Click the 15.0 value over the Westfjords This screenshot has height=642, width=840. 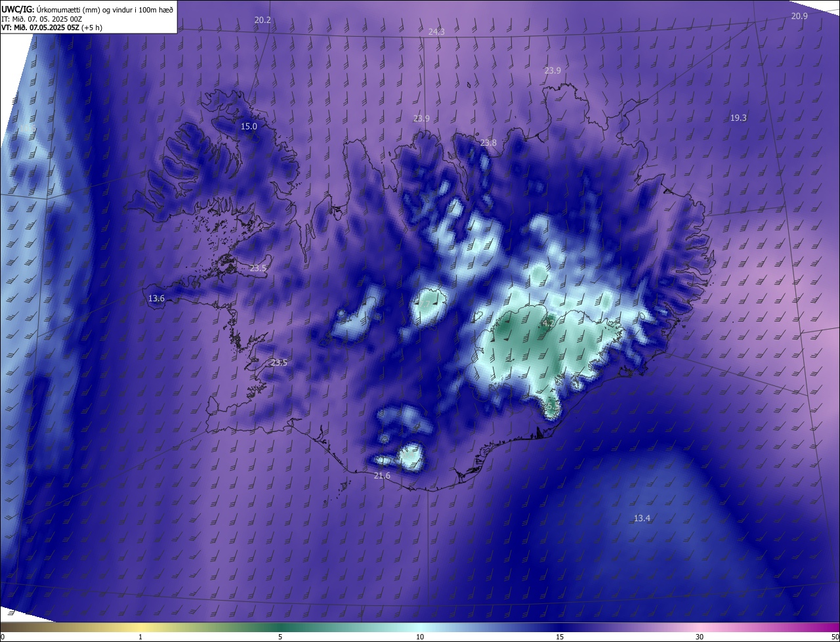(x=249, y=127)
